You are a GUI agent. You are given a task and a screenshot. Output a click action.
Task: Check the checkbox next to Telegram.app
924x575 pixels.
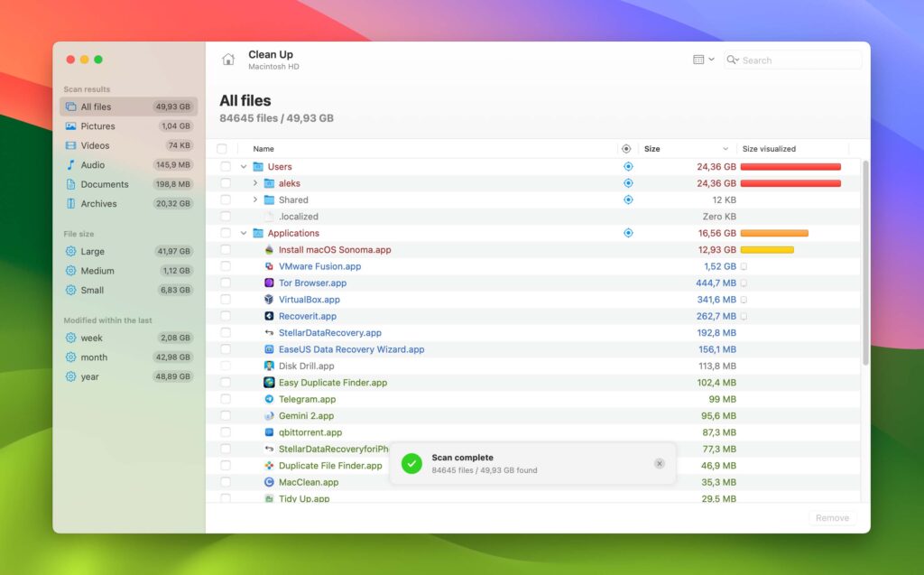pos(225,399)
